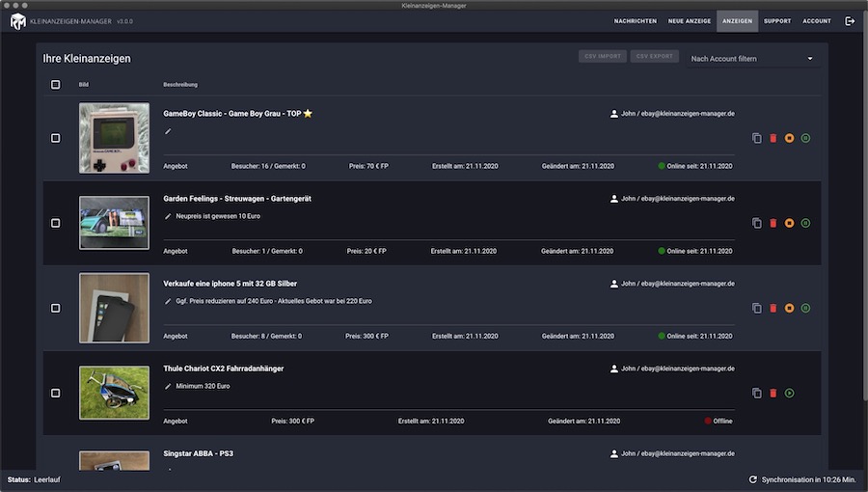Screen dimensions: 868x492
Task: Open the iphone 5 32 GB listing title
Action: tap(230, 284)
